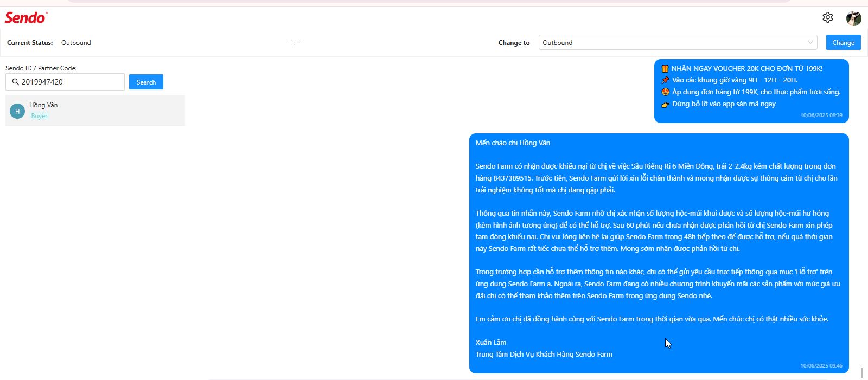Select the Hồng Vân buyer conversation

point(95,110)
